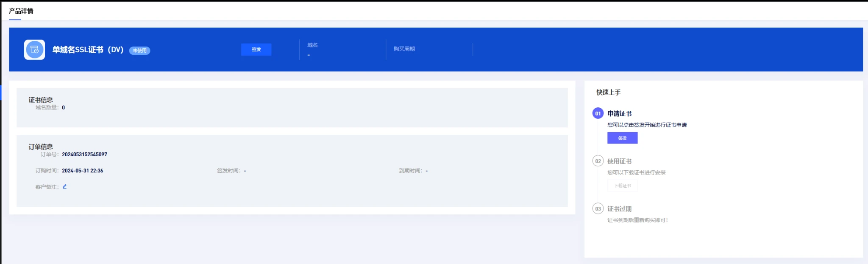Click the 单域名SSL证书 (DV) title
Viewport: 868px width, 264px height.
[x=88, y=50]
